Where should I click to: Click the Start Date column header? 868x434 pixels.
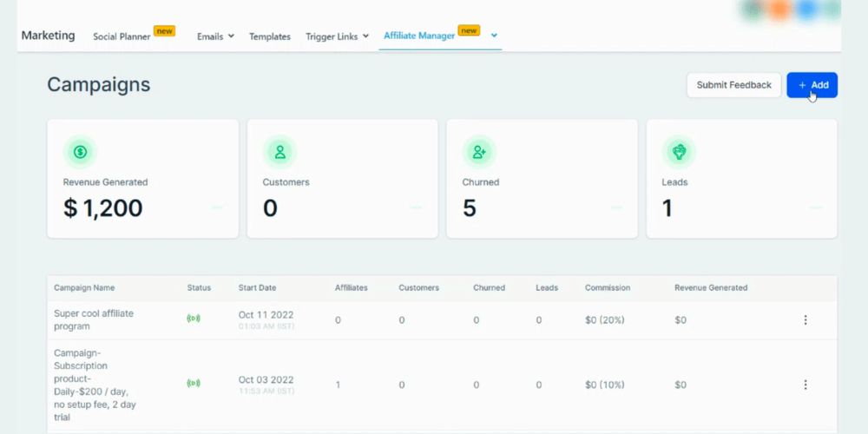260,287
